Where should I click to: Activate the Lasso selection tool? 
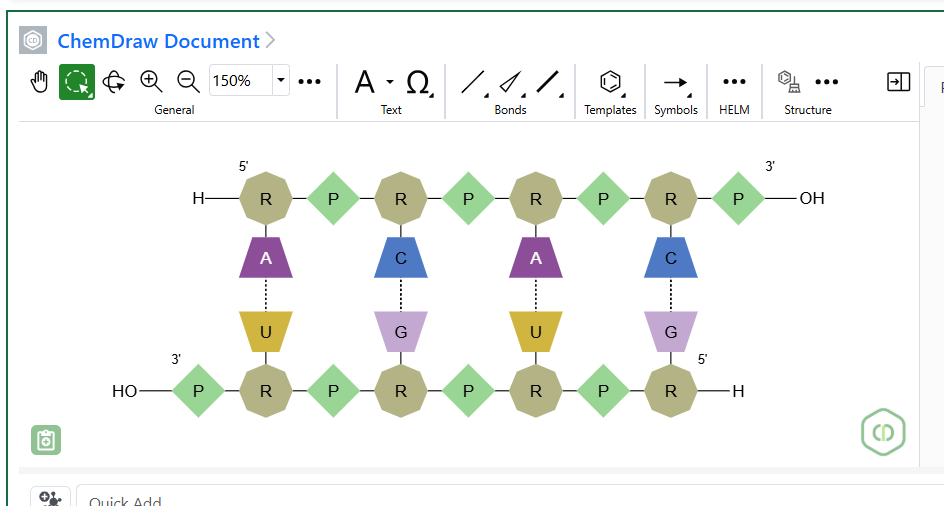pos(77,82)
